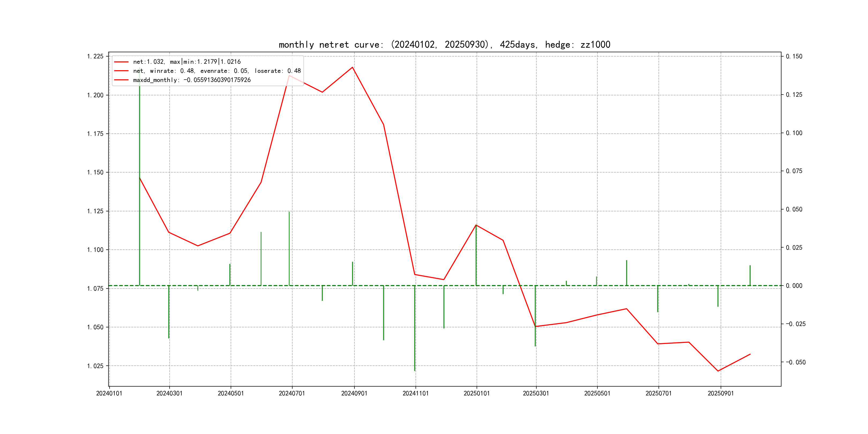Click the 20240301 x-axis tick label
The image size is (868, 434).
coord(169,393)
